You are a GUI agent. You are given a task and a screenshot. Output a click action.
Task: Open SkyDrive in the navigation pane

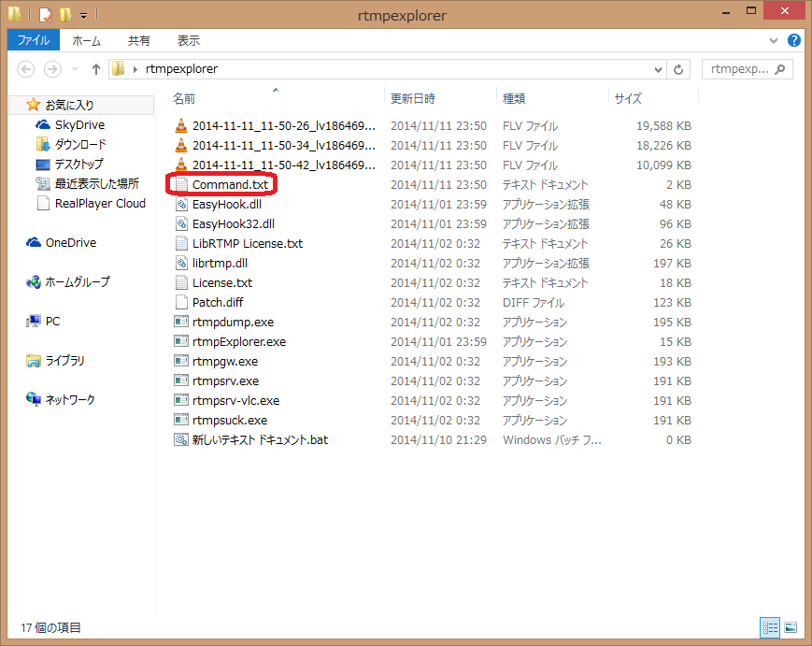(x=79, y=125)
